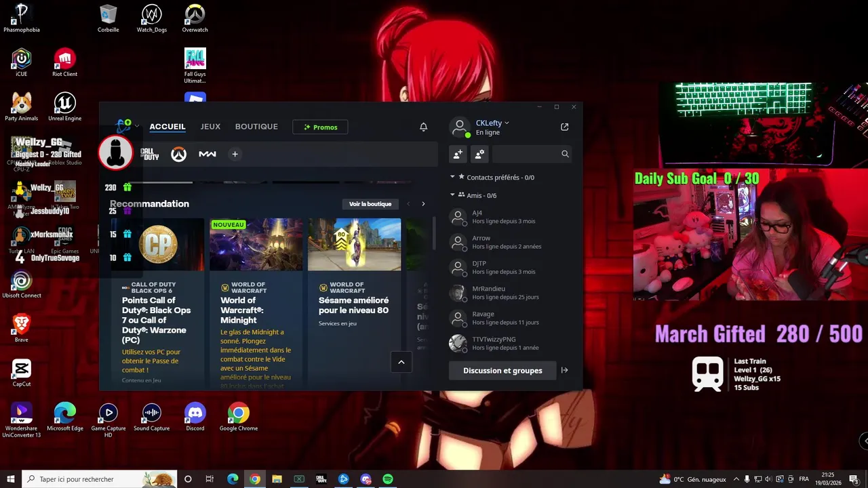Open the Windows notification center
The height and width of the screenshot is (488, 868).
pos(854,479)
